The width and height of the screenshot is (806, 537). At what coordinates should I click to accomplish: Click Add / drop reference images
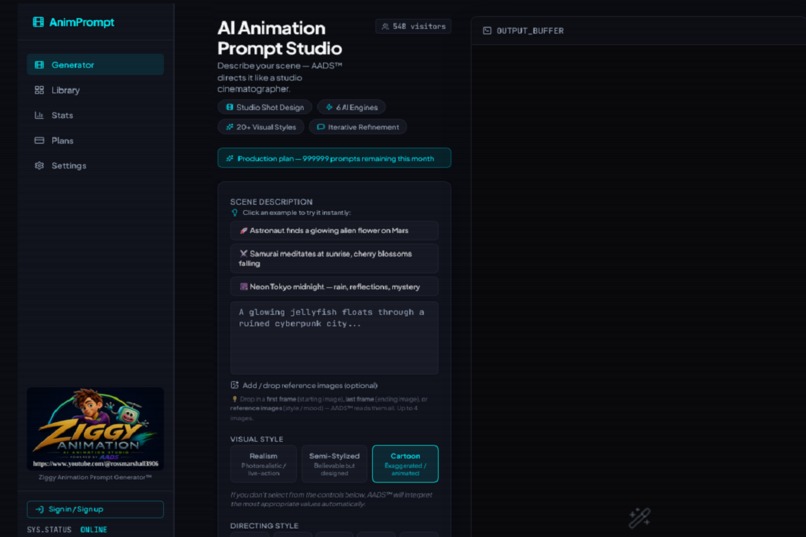coord(304,385)
